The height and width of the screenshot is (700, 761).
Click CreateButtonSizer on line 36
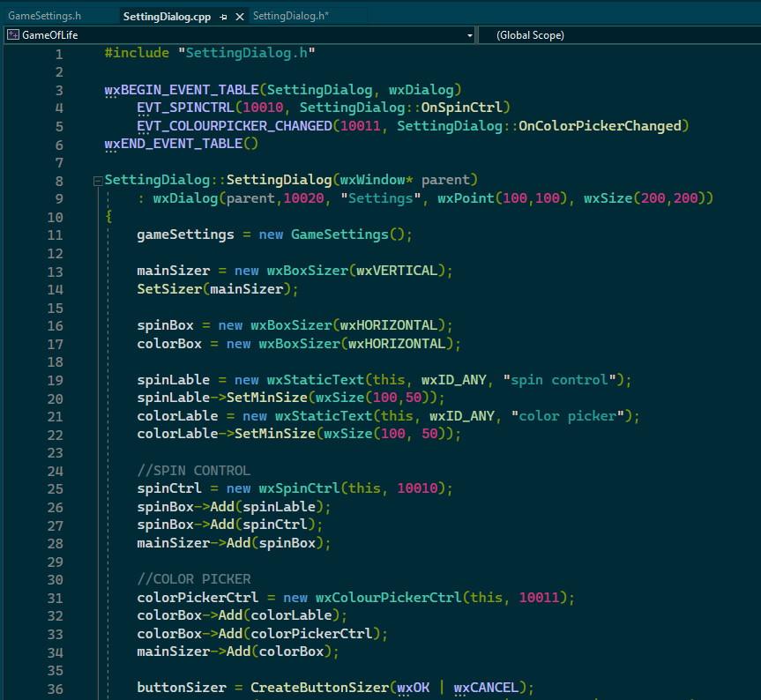click(319, 688)
